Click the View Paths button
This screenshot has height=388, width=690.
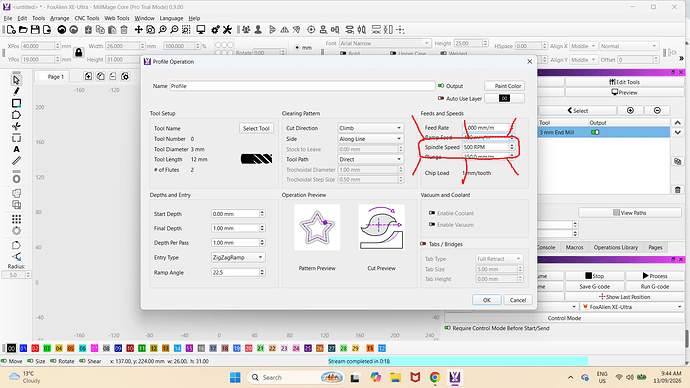pos(630,212)
